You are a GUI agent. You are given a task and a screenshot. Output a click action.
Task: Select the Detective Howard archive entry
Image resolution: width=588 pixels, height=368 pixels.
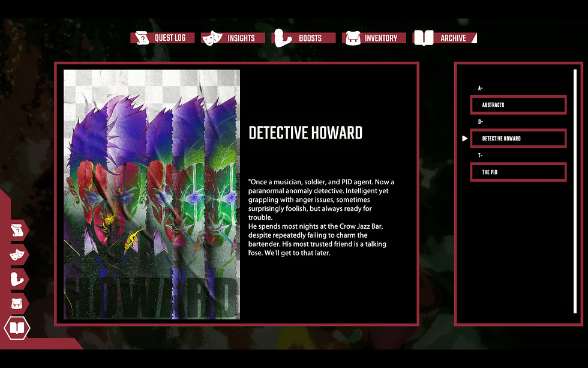point(518,139)
